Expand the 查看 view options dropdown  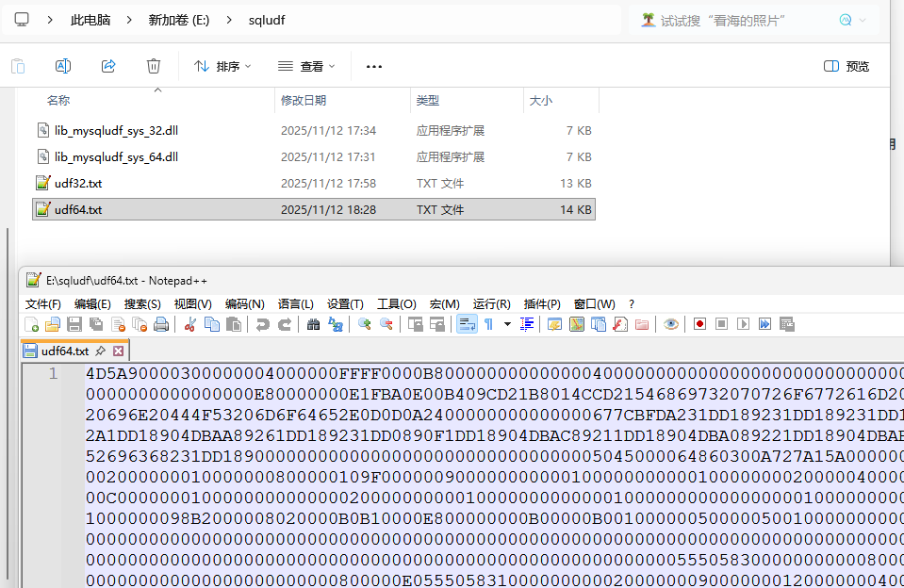click(305, 66)
